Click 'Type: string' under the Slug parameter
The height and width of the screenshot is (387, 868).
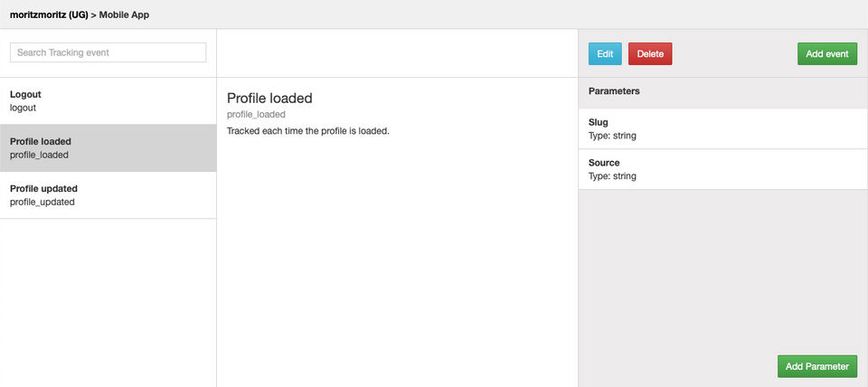click(612, 136)
